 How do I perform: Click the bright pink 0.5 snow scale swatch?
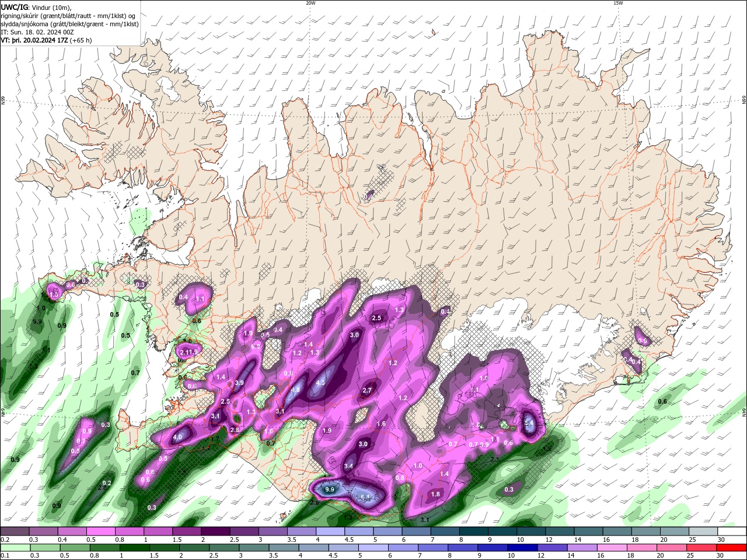[100, 531]
